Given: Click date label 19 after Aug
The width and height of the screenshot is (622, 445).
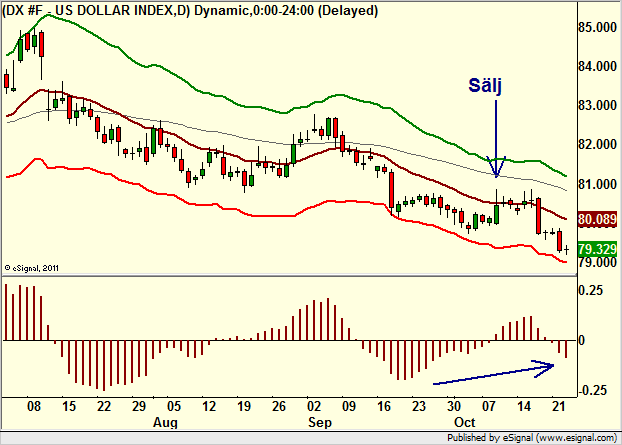Looking at the screenshot, I should point(244,407).
